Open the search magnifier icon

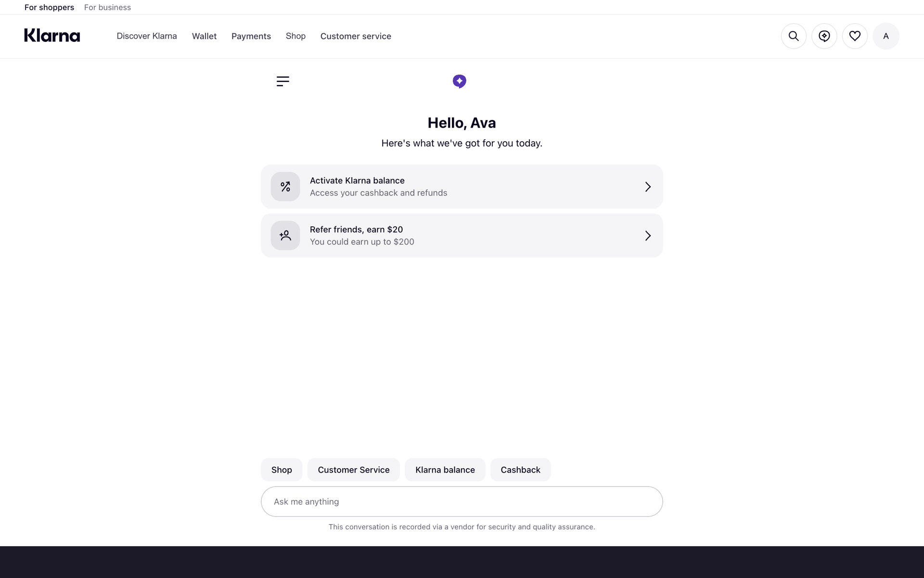point(794,36)
